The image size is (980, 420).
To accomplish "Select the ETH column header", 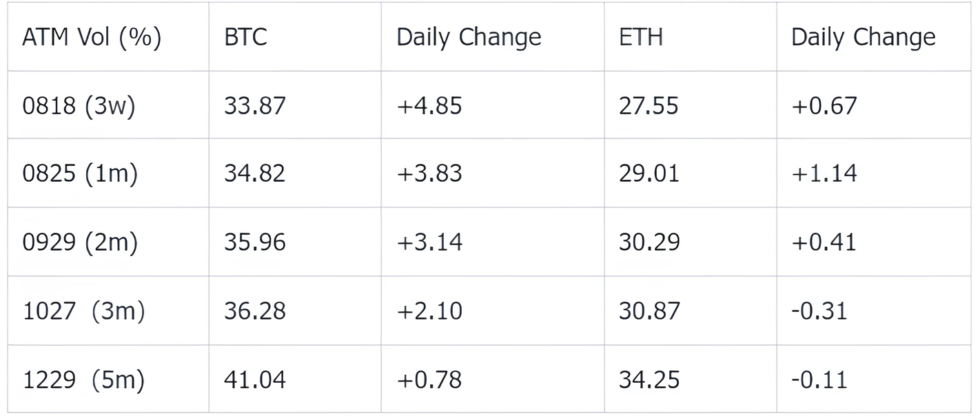I will coord(641,36).
